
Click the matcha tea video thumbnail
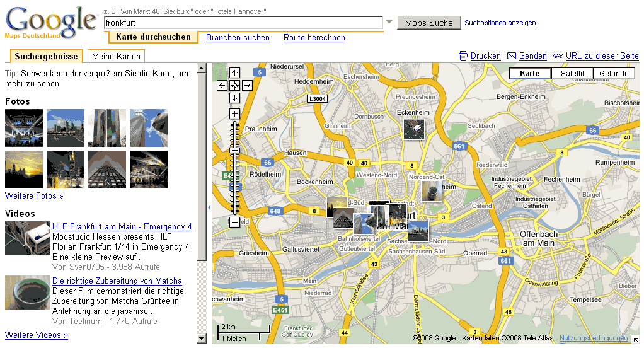(28, 293)
